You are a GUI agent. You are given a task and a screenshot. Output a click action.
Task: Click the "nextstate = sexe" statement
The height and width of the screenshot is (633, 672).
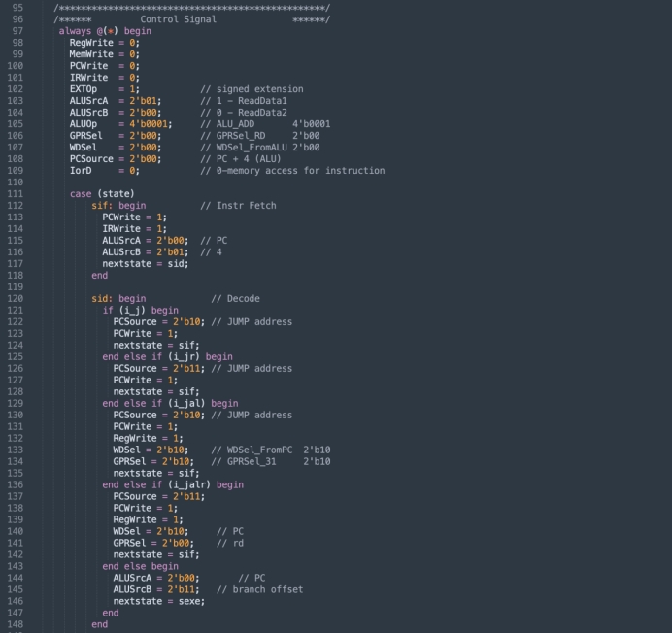[x=158, y=601]
